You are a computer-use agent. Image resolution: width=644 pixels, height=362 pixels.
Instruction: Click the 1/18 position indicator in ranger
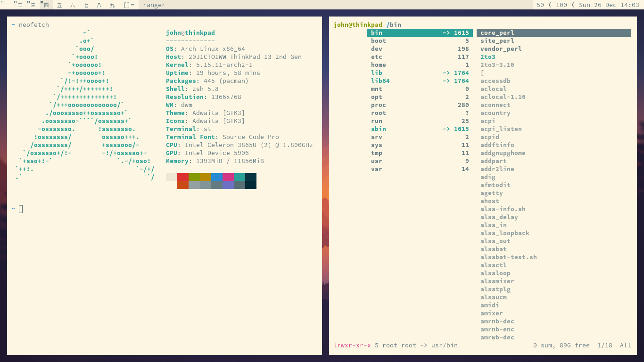[x=605, y=345]
